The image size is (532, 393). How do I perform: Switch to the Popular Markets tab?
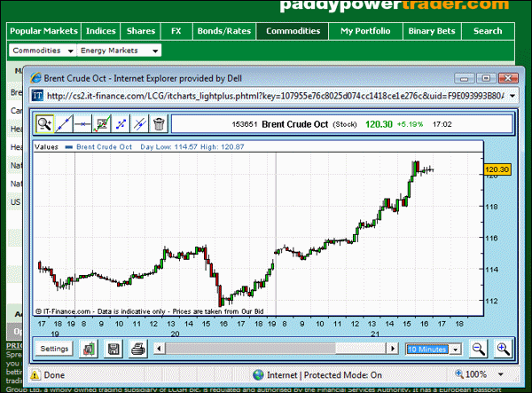click(x=43, y=31)
